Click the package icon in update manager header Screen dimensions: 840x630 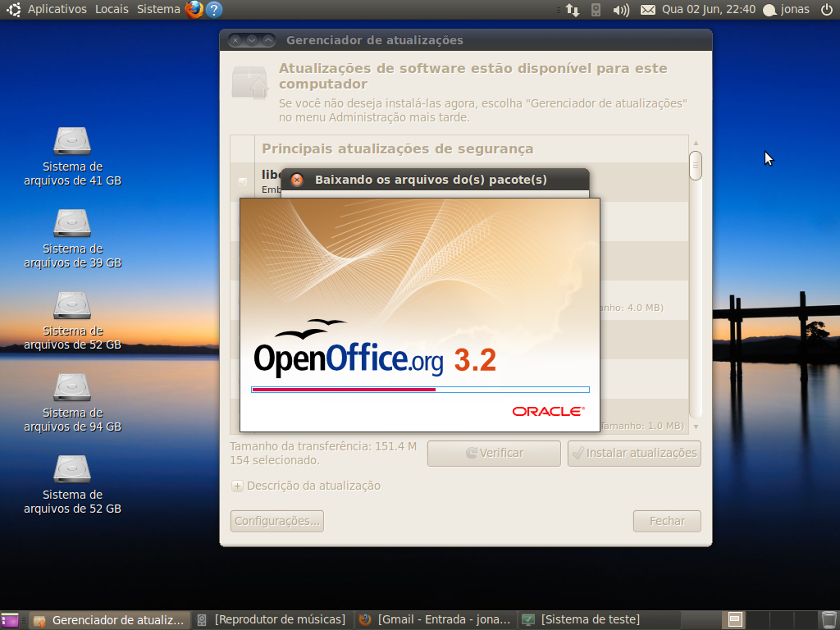249,83
